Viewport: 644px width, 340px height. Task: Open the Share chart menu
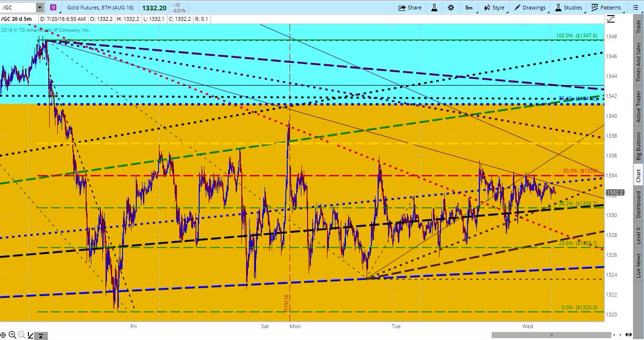[410, 8]
